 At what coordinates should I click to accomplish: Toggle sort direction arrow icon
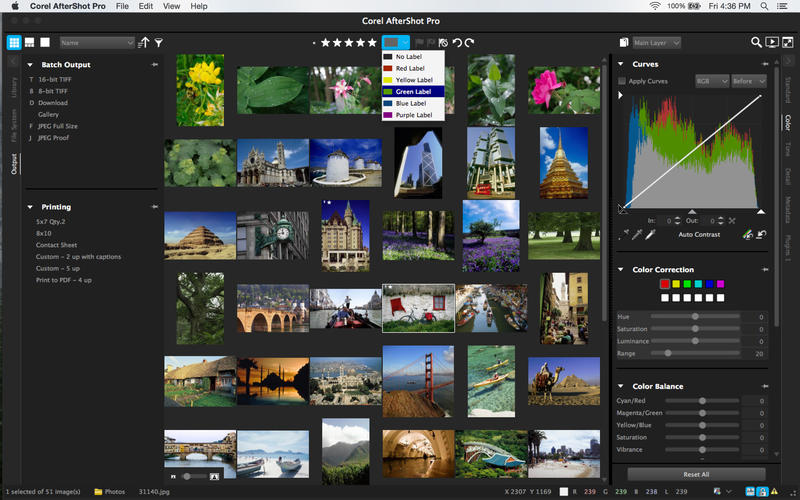[145, 43]
